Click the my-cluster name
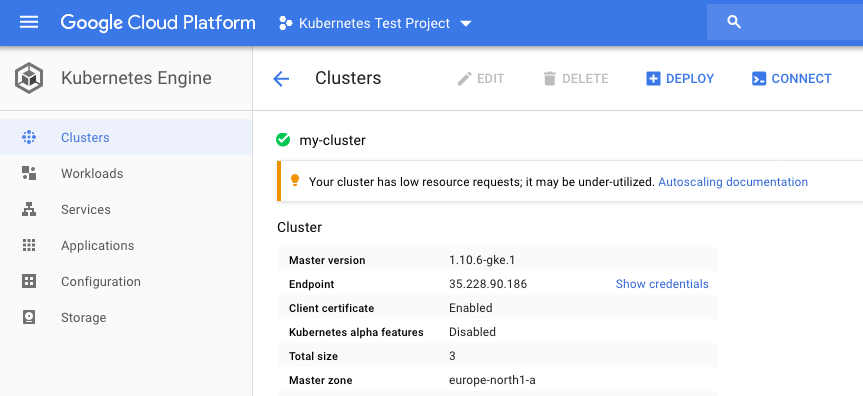 coord(332,140)
